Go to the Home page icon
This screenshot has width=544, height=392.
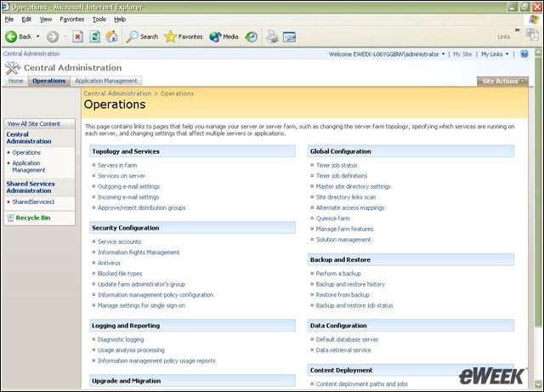tap(111, 37)
